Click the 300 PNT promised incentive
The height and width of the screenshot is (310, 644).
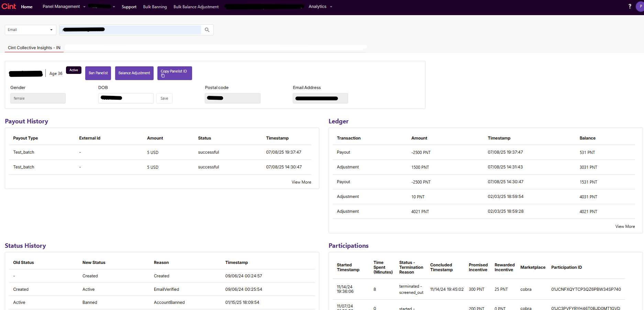coord(476,289)
